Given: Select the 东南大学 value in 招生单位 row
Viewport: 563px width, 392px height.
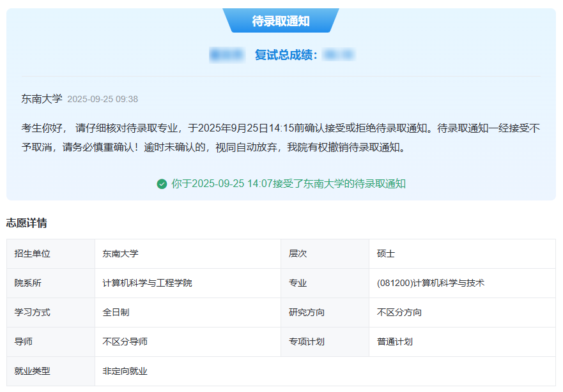Looking at the screenshot, I should 120,253.
